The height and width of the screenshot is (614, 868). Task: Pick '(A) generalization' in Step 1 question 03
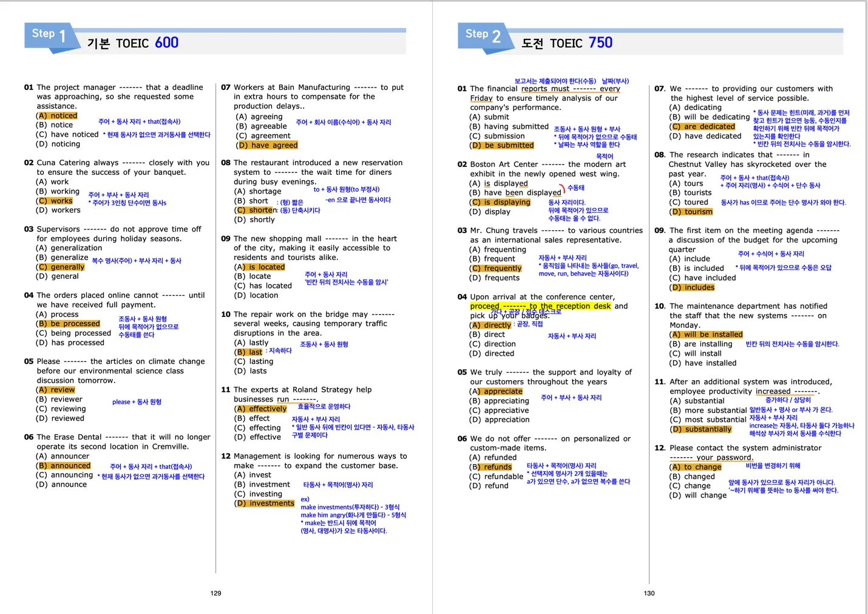69,248
